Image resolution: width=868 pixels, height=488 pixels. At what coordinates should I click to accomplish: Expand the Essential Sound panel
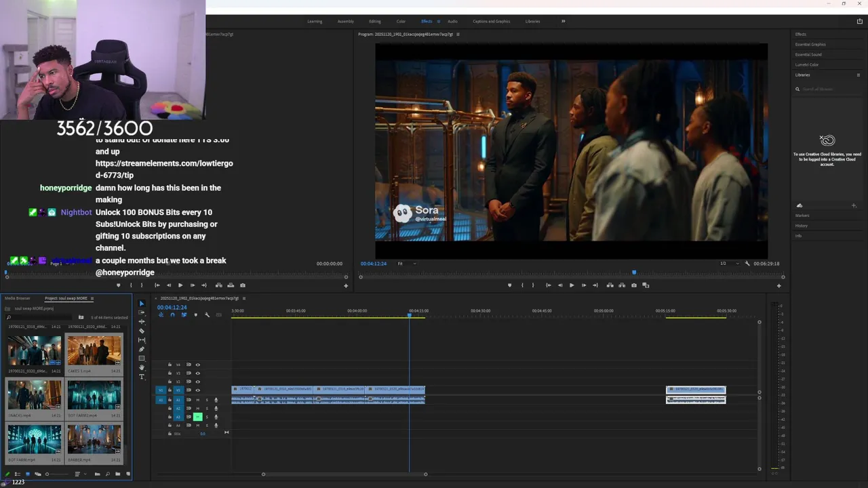point(808,54)
